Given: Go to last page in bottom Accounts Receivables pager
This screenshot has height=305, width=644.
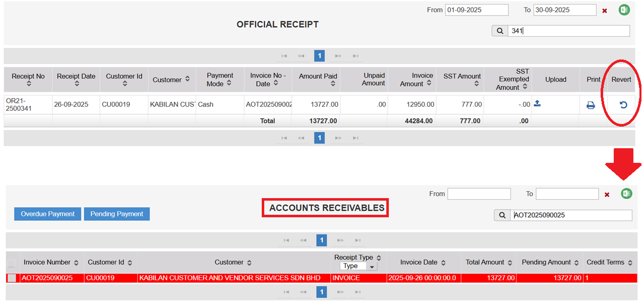Looking at the screenshot, I should pos(358,292).
